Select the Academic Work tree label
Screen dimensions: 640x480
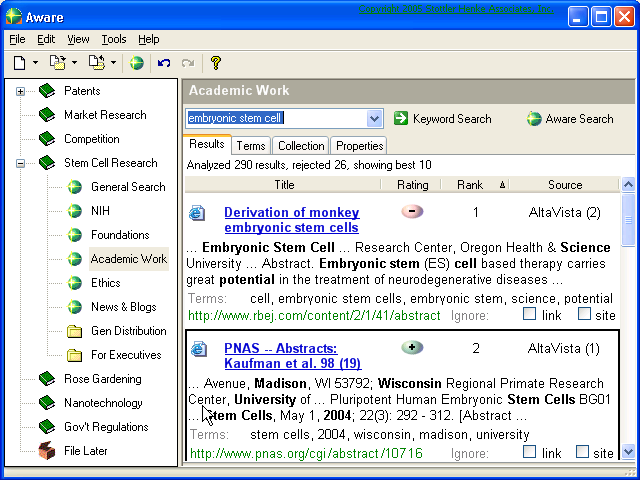tap(129, 259)
